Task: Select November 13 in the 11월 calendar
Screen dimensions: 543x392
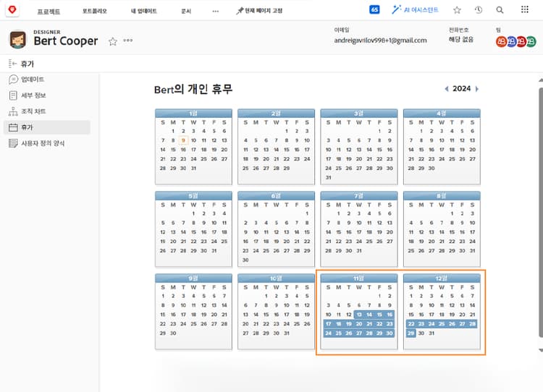Action: [x=359, y=315]
